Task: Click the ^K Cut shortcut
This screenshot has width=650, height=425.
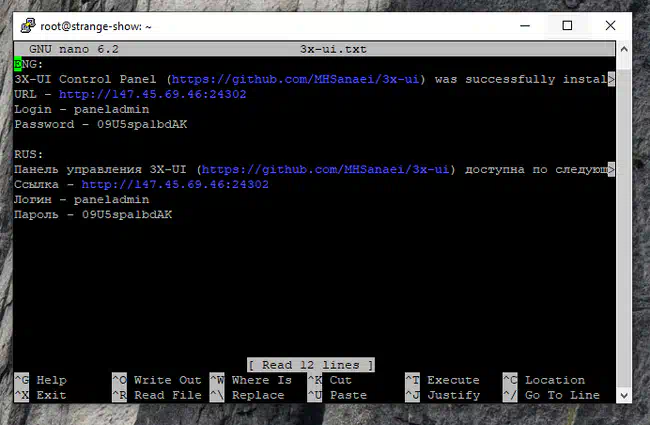Action: click(330, 380)
